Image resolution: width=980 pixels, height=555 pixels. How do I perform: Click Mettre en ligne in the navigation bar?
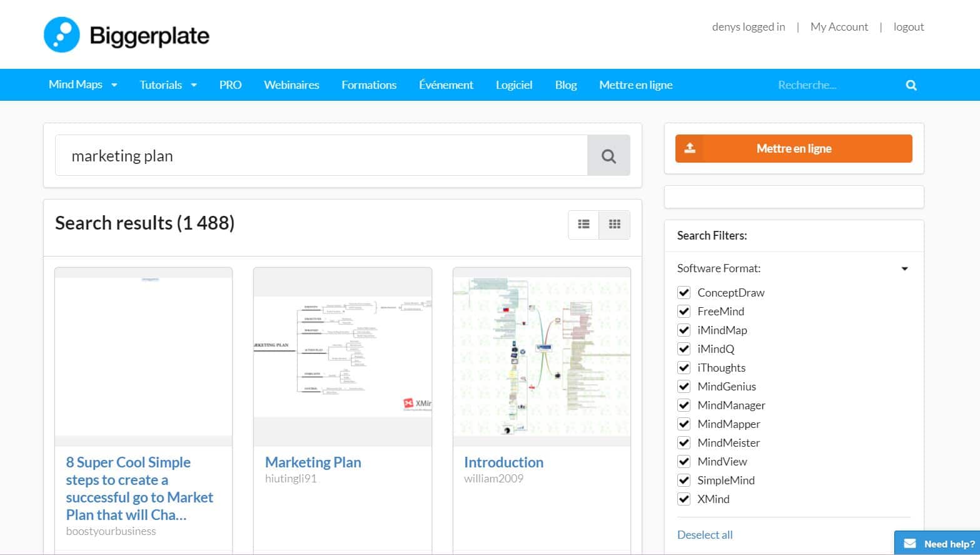point(635,84)
